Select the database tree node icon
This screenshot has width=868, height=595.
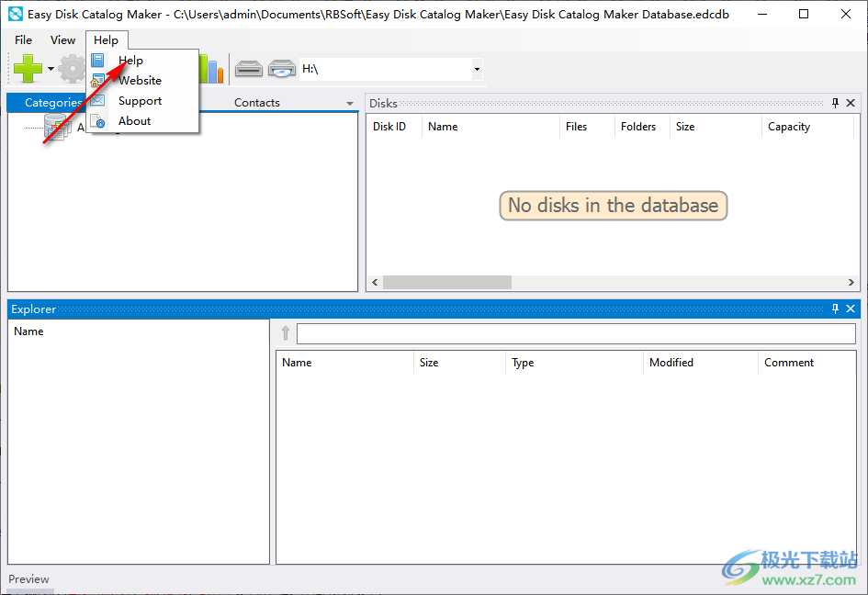57,128
